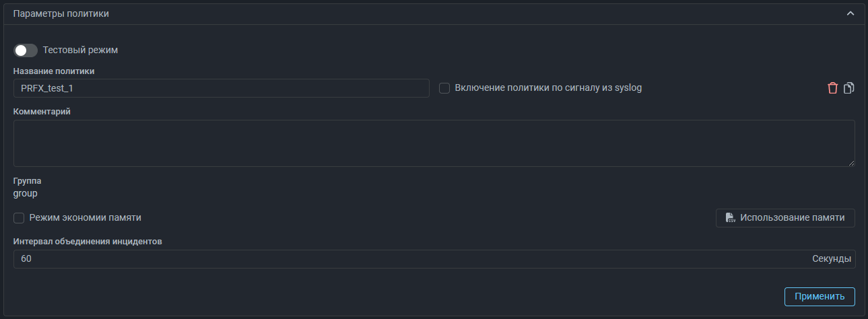Click inside the Комментарий text area

(434, 143)
